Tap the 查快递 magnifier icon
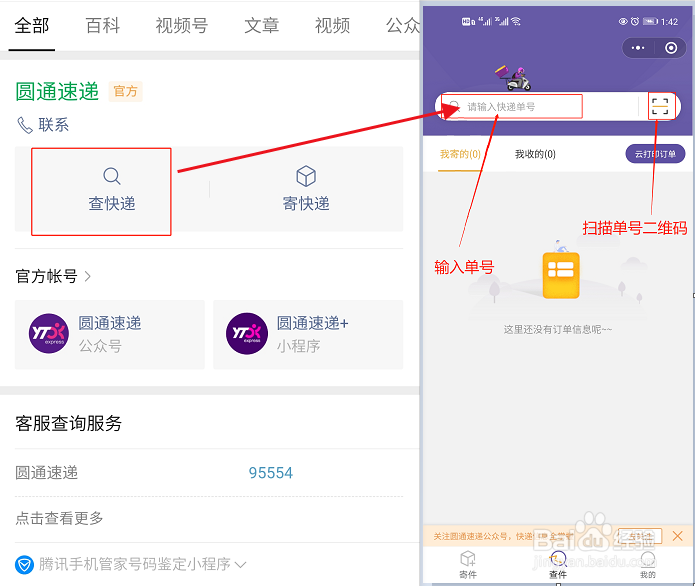This screenshot has width=695, height=586. 112,176
